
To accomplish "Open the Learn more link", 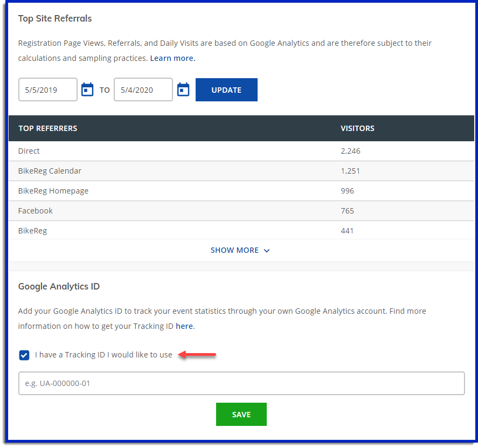I will (x=172, y=58).
